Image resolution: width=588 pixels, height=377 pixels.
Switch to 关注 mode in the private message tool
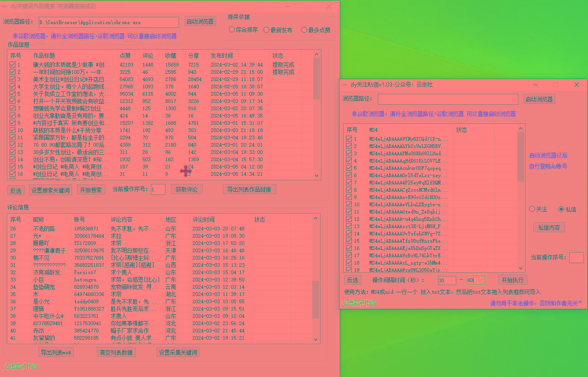[532, 209]
